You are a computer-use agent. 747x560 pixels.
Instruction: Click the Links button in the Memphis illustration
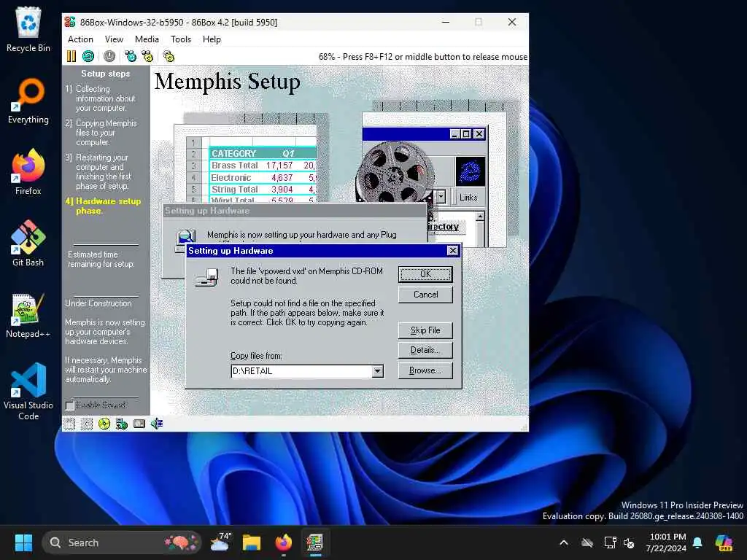click(468, 197)
